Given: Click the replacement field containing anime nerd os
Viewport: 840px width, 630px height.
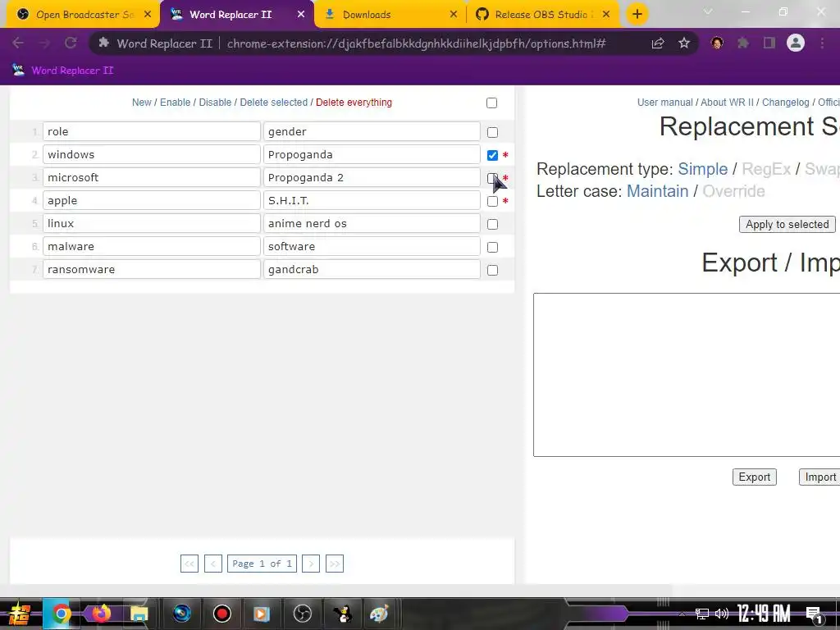Looking at the screenshot, I should [x=372, y=223].
